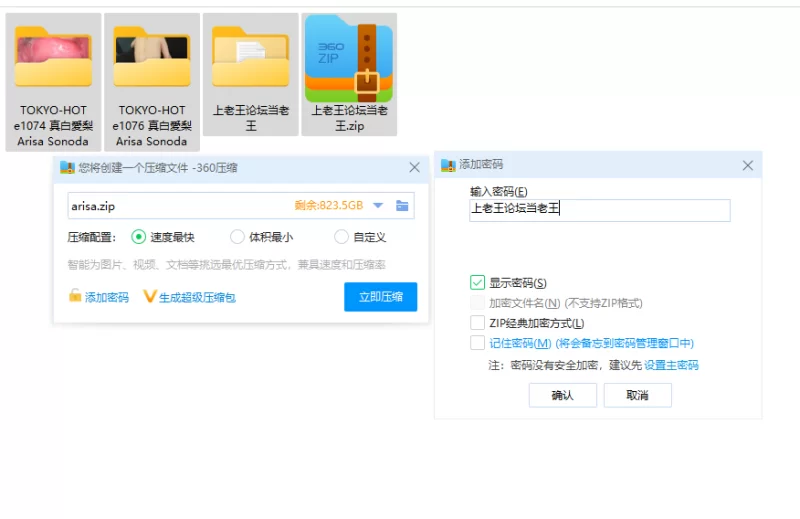
Task: Click the 立即压缩 button
Action: click(381, 296)
